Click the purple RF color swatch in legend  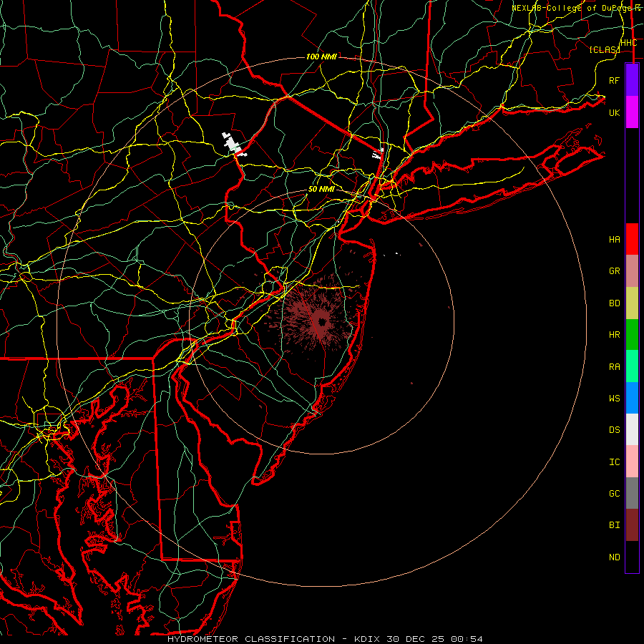click(632, 80)
